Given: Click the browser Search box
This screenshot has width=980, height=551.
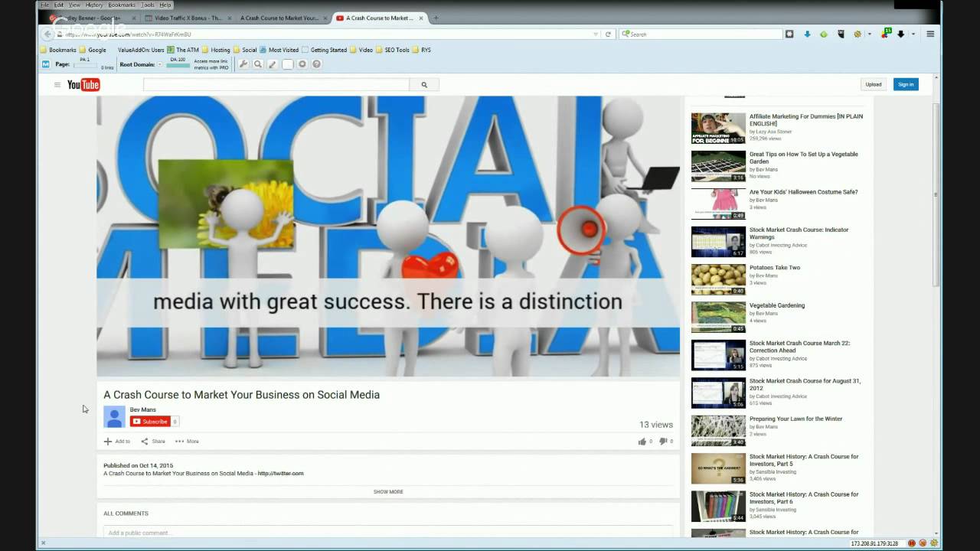Looking at the screenshot, I should click(700, 34).
